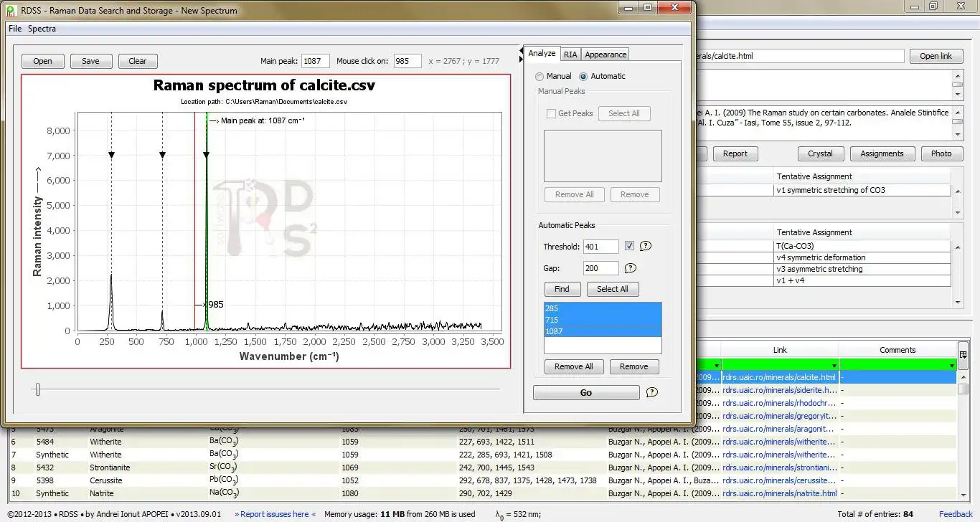Click the Comments column header
The image size is (980, 522).
pos(897,350)
